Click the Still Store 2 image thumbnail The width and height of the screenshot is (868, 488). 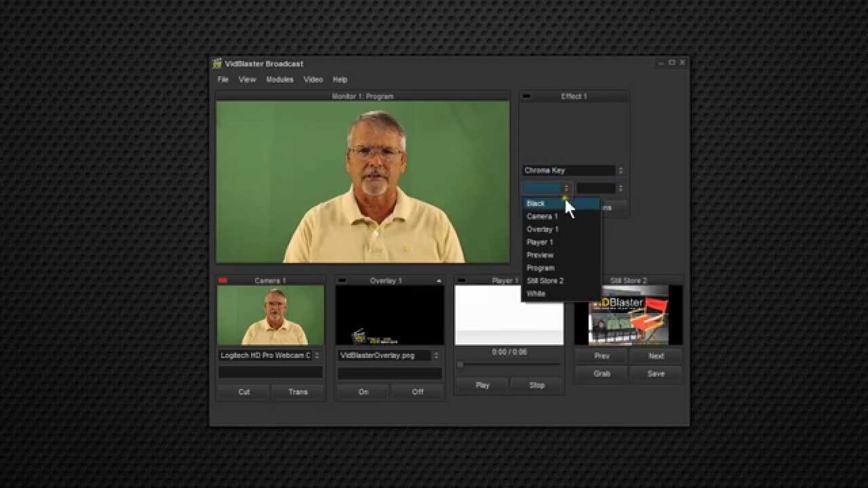pos(629,315)
